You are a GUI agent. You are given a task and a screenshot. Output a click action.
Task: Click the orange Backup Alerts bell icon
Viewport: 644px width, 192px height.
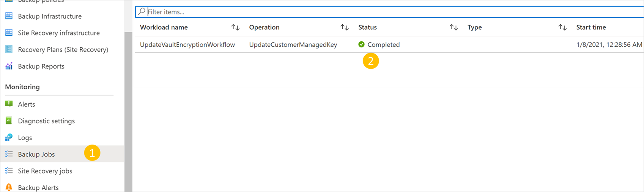pyautogui.click(x=9, y=187)
